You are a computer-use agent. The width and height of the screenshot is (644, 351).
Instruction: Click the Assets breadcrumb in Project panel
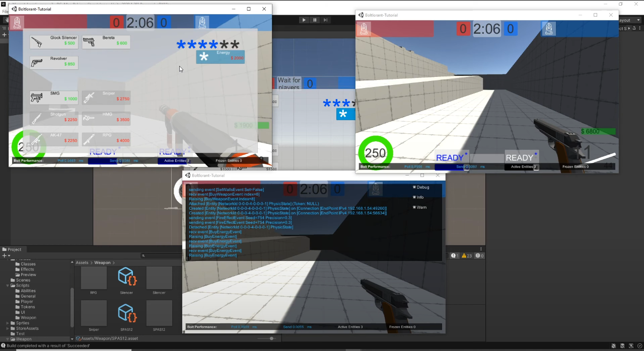point(82,262)
